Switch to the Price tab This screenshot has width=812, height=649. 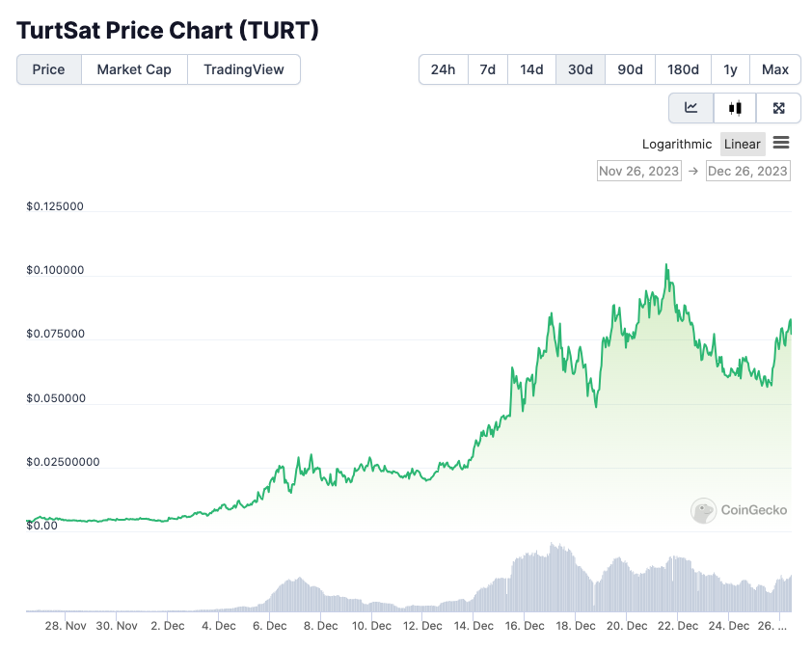coord(49,69)
